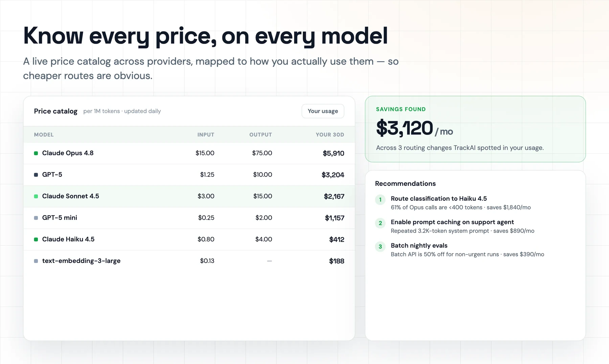Click the grey dot beside GPT-5 mini
Screen dimensions: 609x364
(36, 218)
